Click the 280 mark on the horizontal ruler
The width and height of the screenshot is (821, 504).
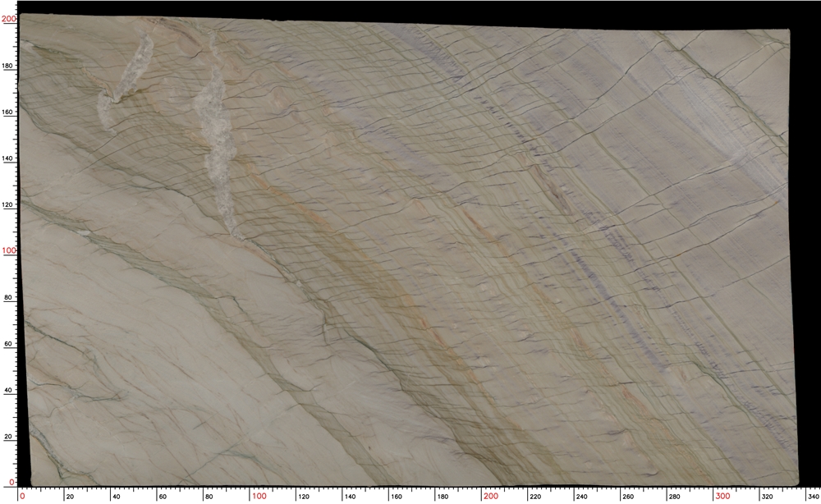674,497
